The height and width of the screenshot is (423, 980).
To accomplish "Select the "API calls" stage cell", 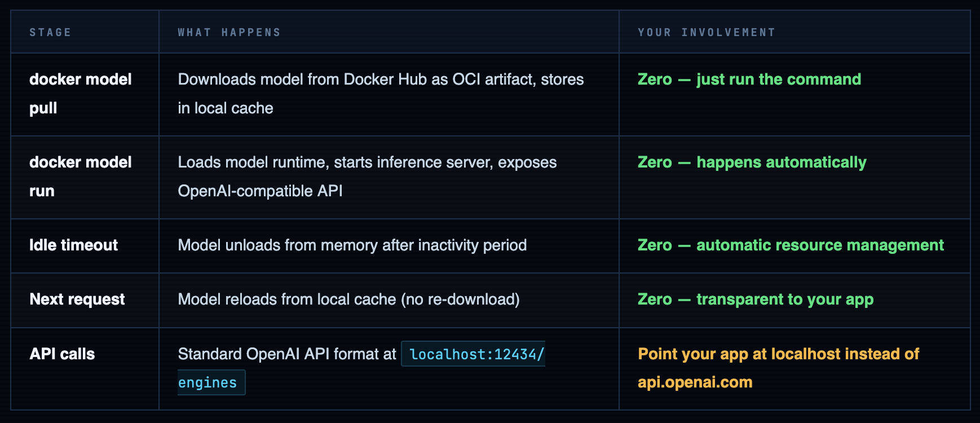I will tap(62, 354).
